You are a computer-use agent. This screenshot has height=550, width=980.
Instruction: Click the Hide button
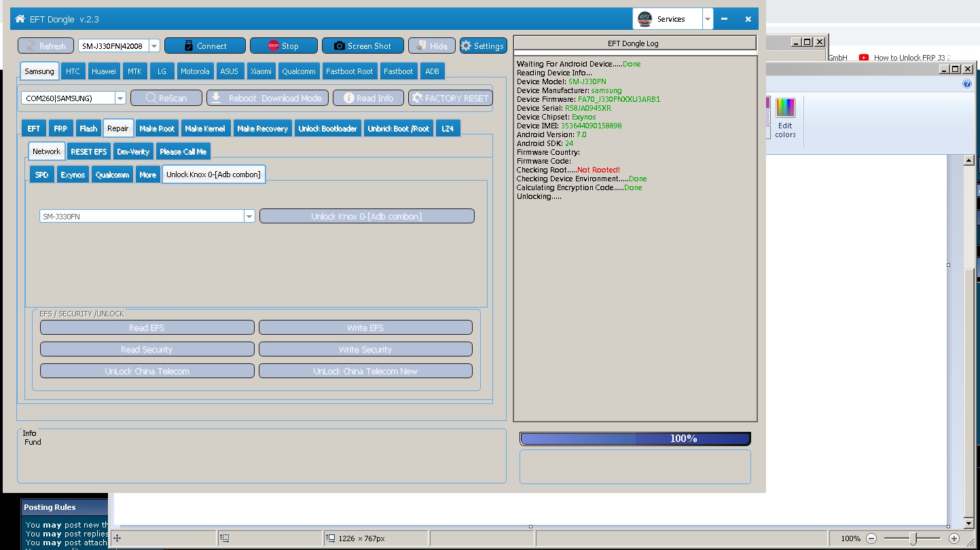pyautogui.click(x=432, y=45)
